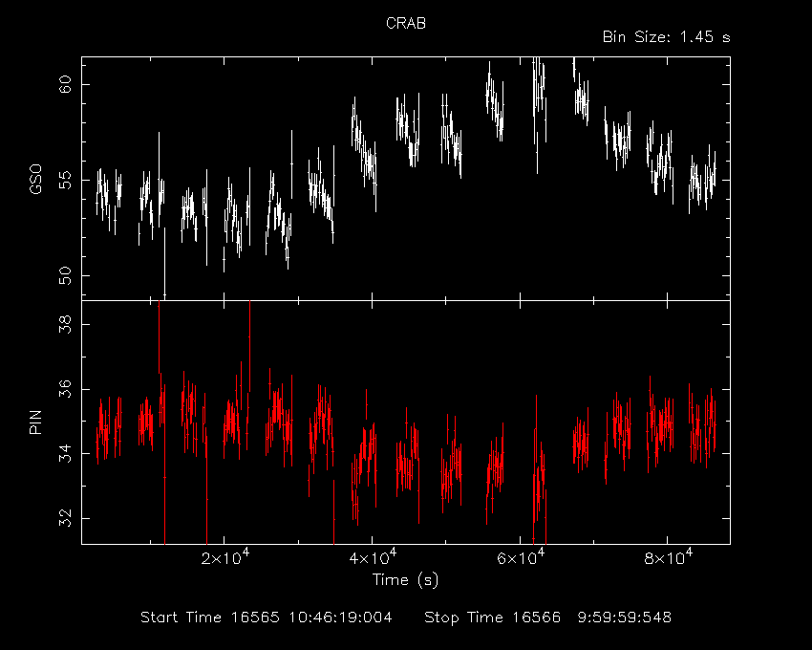Click the GSO y-axis label
The height and width of the screenshot is (650, 812).
(35, 180)
